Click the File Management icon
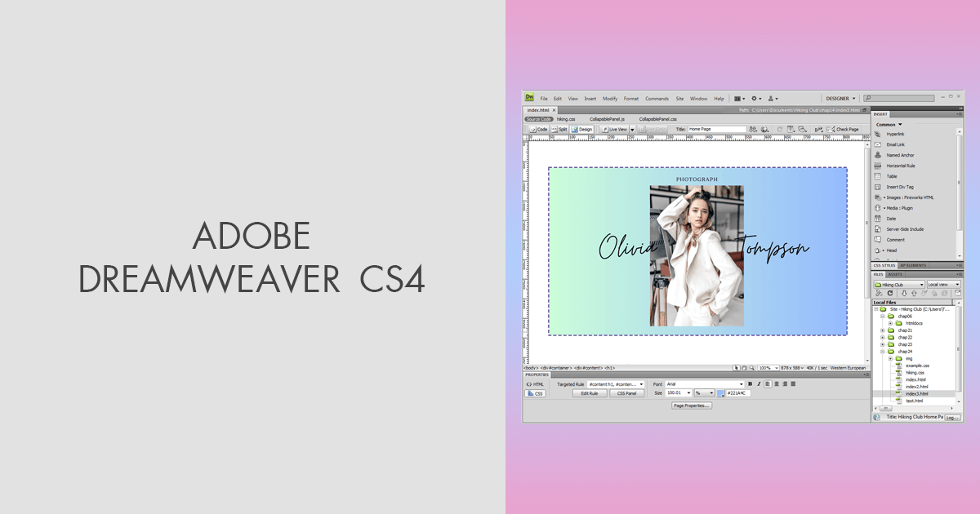 [754, 129]
